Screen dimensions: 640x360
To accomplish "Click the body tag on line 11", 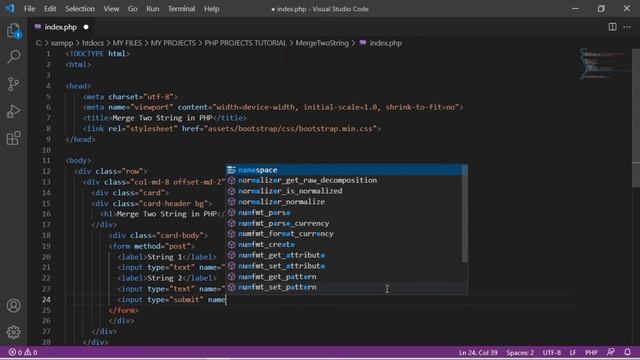I will coord(78,160).
